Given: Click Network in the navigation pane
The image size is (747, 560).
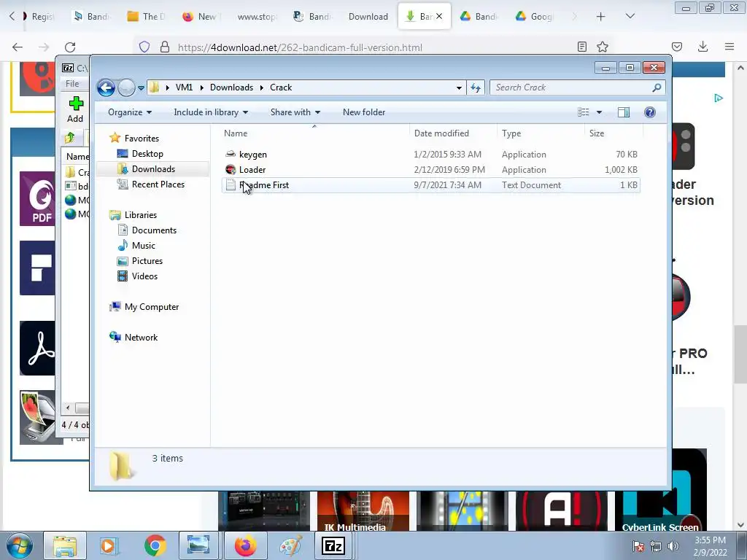Looking at the screenshot, I should (141, 338).
